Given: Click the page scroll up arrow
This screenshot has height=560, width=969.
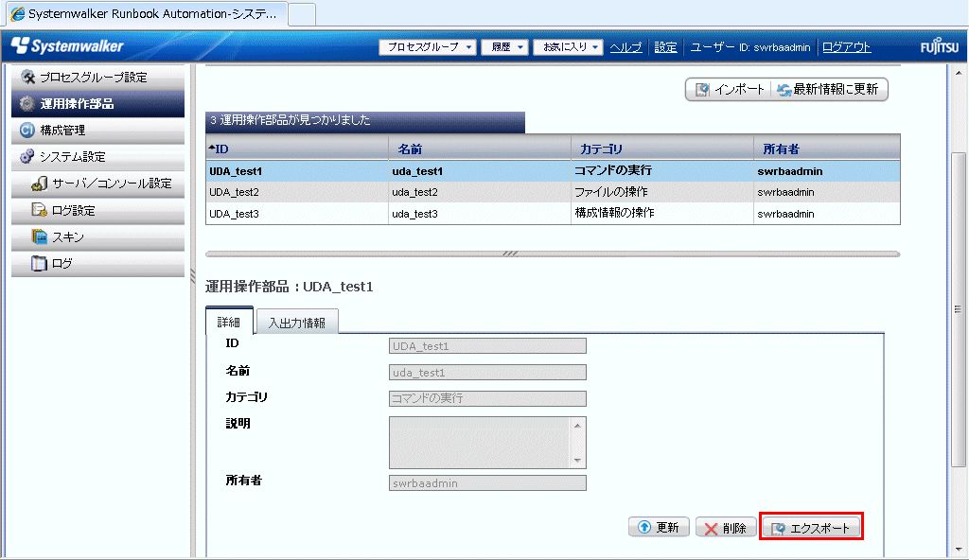Looking at the screenshot, I should coord(958,73).
